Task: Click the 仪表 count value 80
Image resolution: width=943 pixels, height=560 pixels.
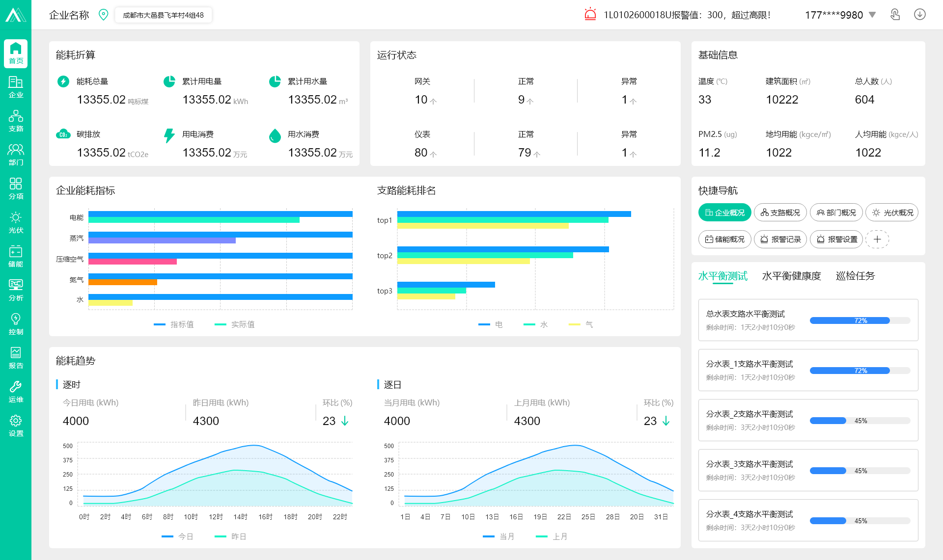Action: (x=421, y=153)
